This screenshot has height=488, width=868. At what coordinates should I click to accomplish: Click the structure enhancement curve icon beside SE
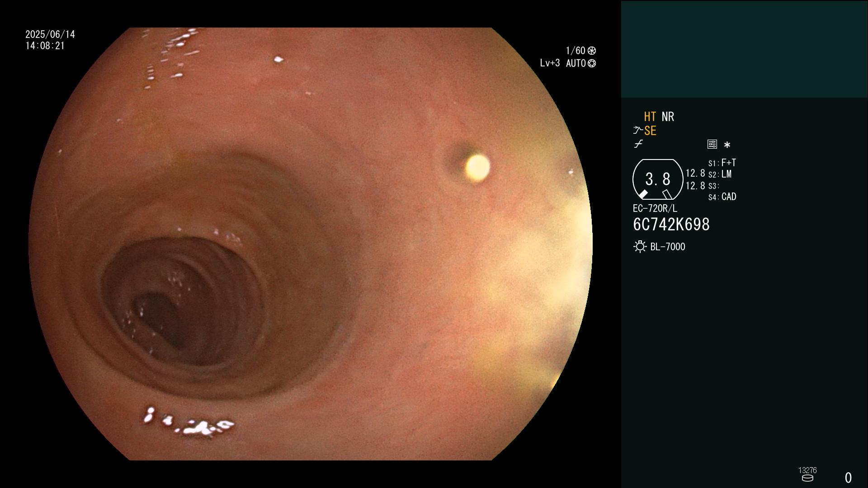pos(638,131)
